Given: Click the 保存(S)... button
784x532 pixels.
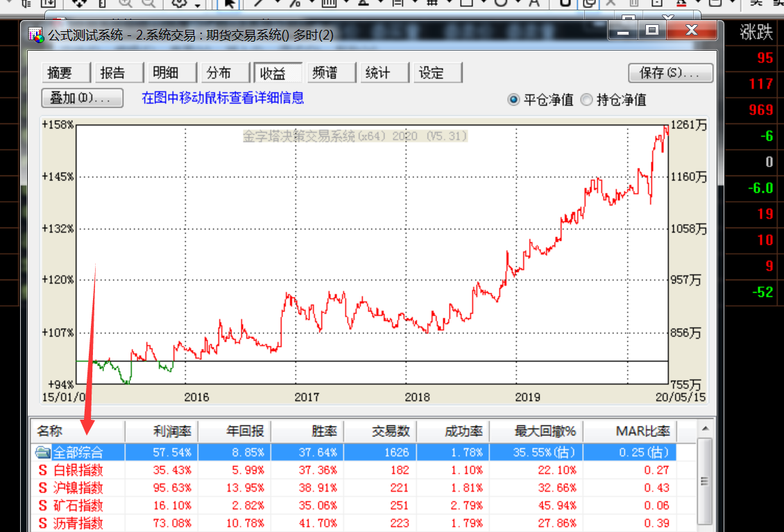Looking at the screenshot, I should (x=670, y=73).
